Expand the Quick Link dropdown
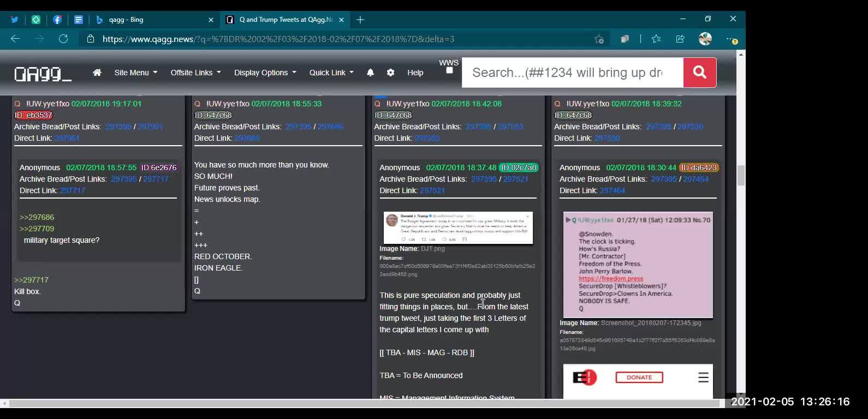 (331, 73)
